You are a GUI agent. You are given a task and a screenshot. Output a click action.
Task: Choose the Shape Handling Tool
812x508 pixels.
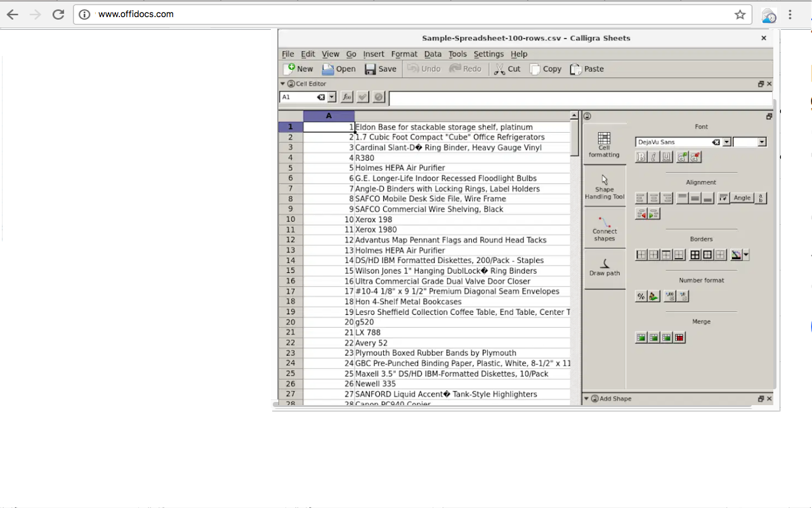coord(605,185)
